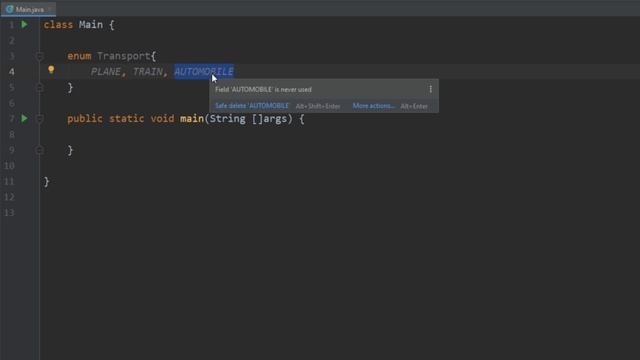Fold marker at main method closing brace
The height and width of the screenshot is (360, 640).
pos(40,150)
